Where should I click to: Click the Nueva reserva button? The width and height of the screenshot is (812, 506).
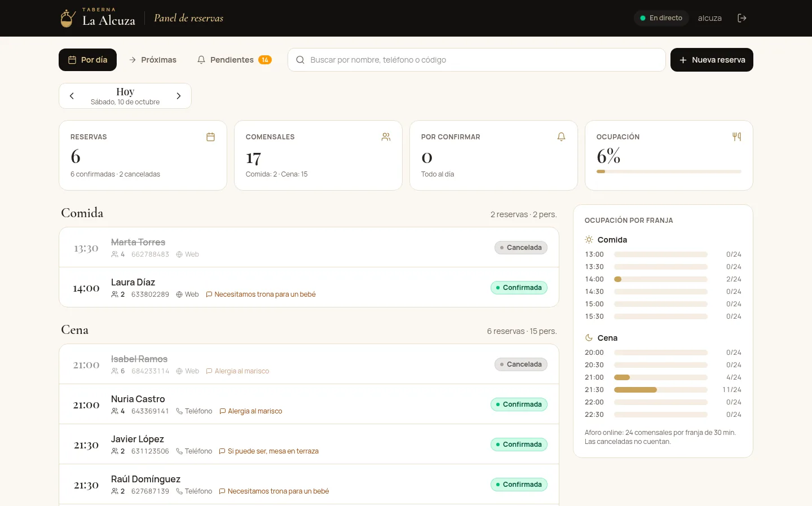712,60
